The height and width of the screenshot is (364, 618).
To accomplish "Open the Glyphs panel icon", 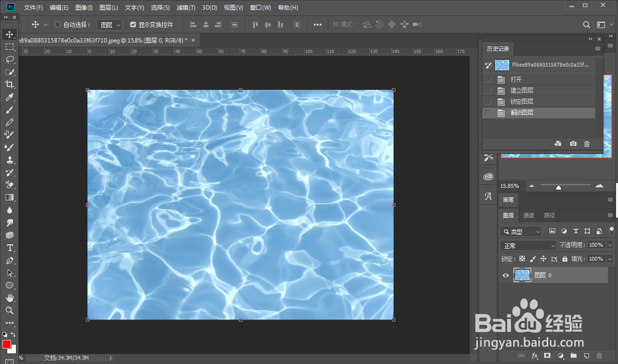I will tap(489, 196).
